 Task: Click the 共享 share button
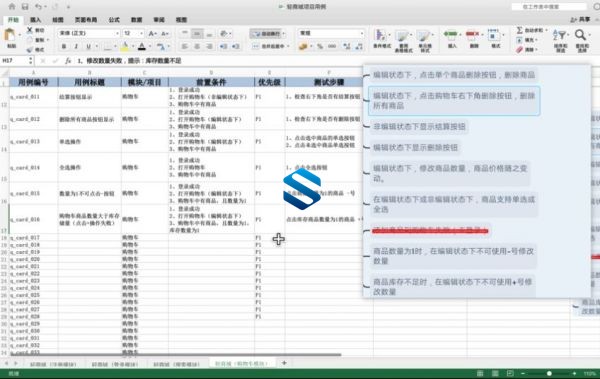coord(580,20)
